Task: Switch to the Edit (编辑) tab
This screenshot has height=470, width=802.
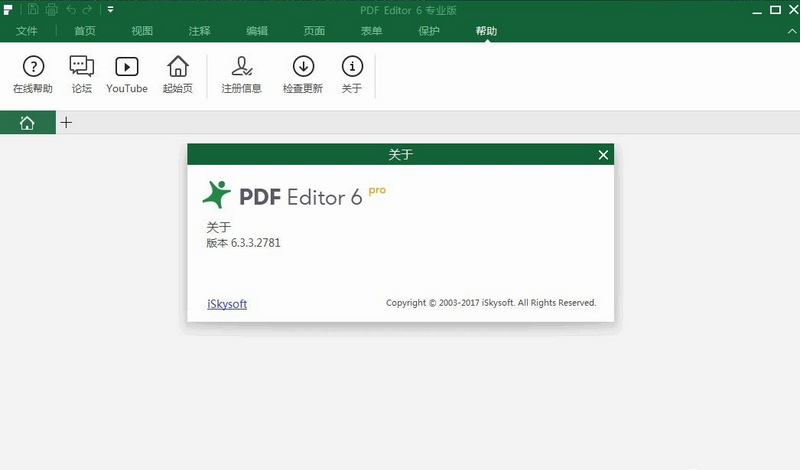Action: click(257, 31)
